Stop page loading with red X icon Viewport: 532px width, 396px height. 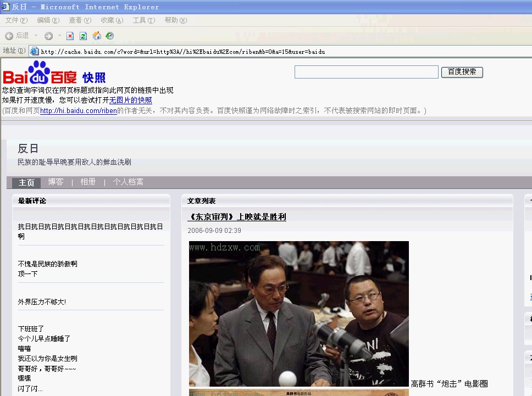coord(70,36)
